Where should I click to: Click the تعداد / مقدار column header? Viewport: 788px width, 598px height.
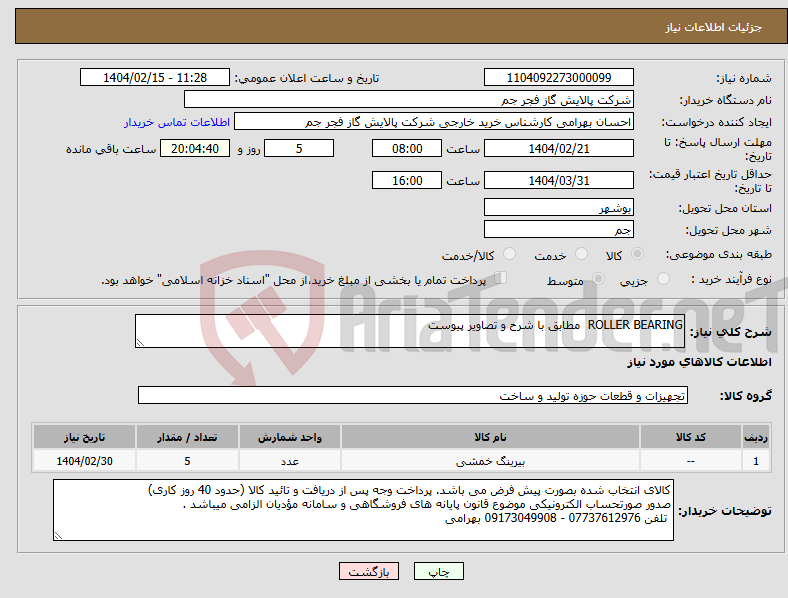(187, 437)
